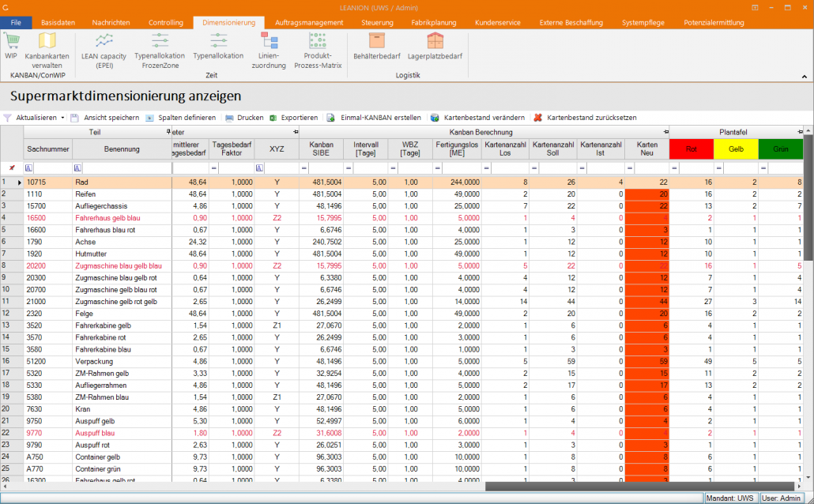Open the Benennung filter operator selector
Image resolution: width=814 pixels, height=504 pixels.
[77, 167]
